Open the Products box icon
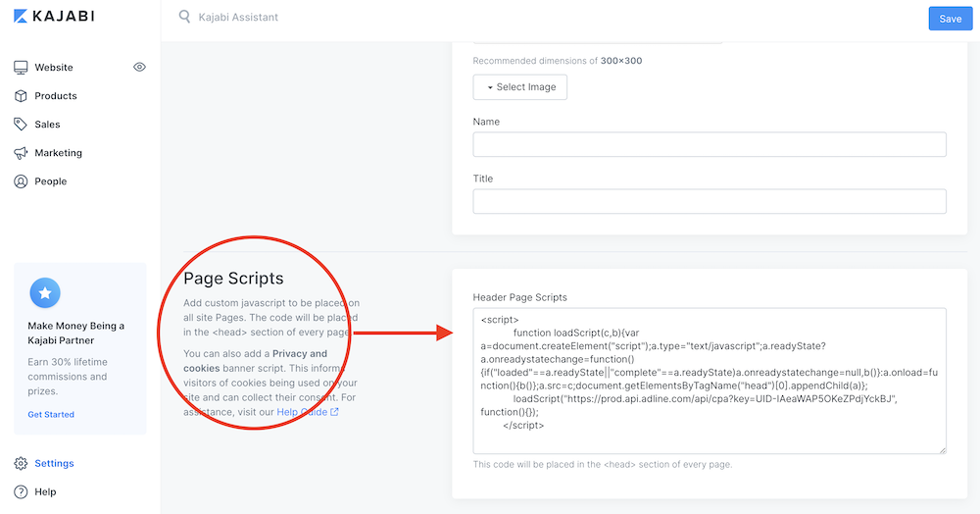This screenshot has width=980, height=514. click(21, 96)
